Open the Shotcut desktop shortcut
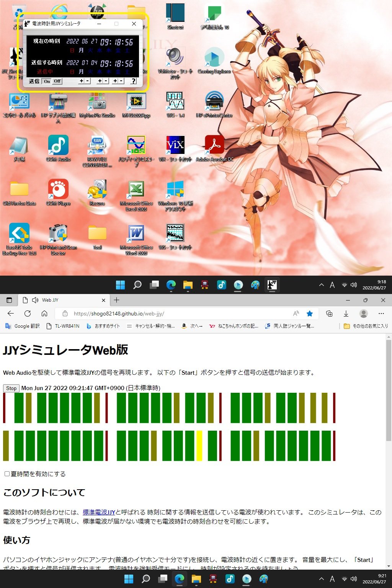This screenshot has width=392, height=588. pos(175,17)
